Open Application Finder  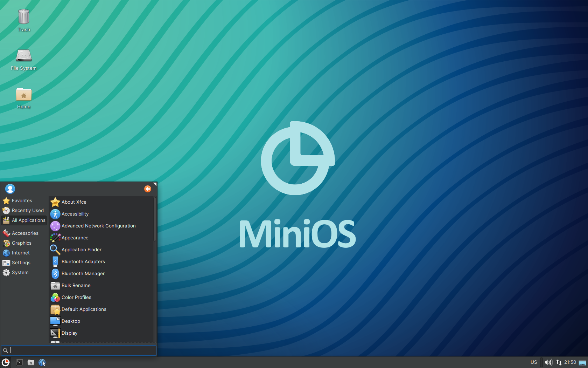[x=101, y=250]
